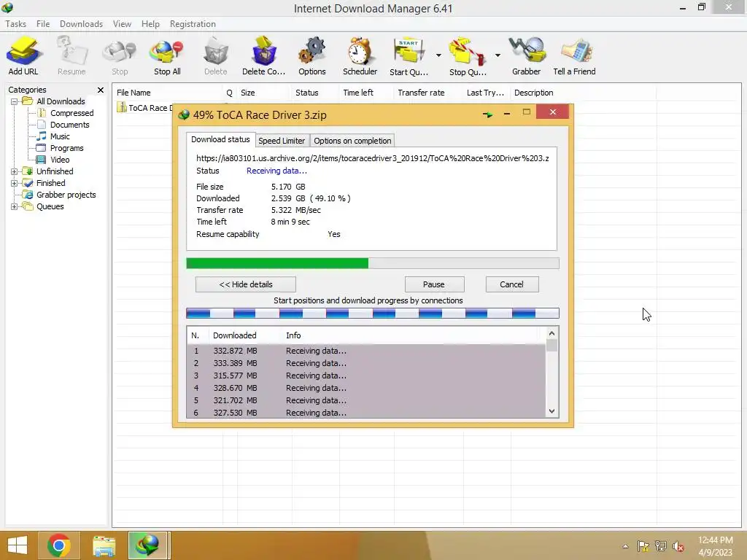747x560 pixels.
Task: Open the Downloads menu
Action: coord(81,24)
